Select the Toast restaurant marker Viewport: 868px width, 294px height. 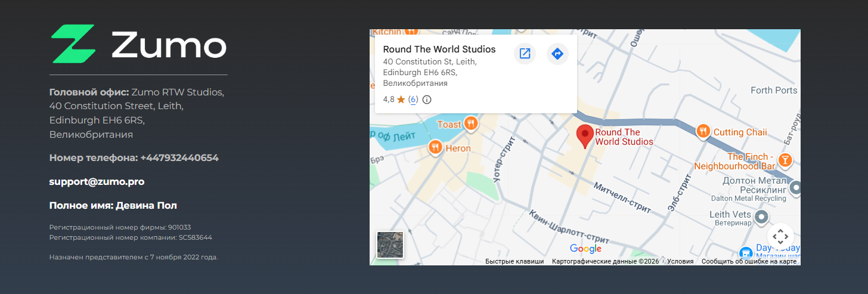pos(471,123)
